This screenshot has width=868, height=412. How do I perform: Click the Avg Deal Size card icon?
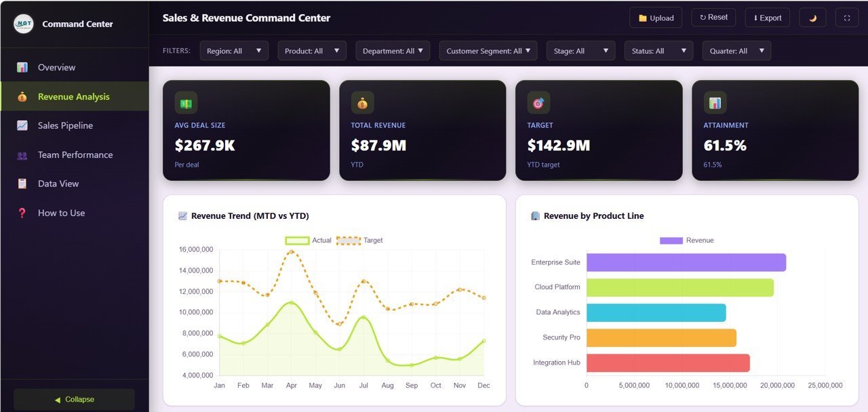click(x=186, y=102)
